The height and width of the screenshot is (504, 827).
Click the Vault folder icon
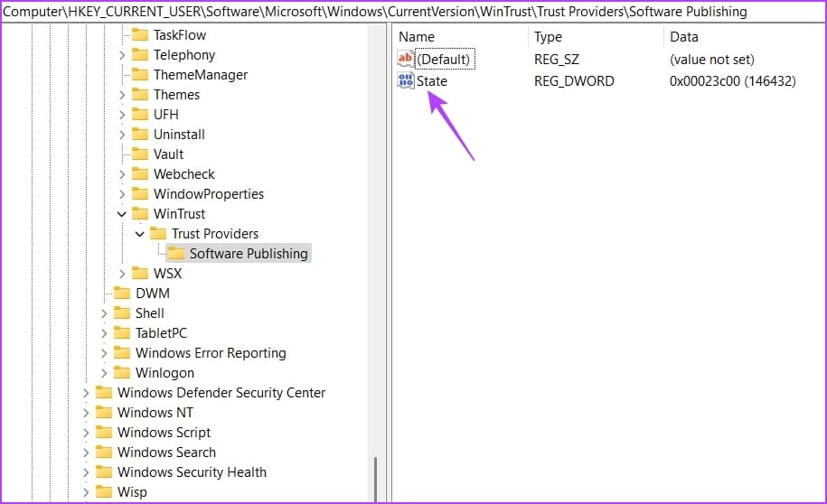[140, 154]
